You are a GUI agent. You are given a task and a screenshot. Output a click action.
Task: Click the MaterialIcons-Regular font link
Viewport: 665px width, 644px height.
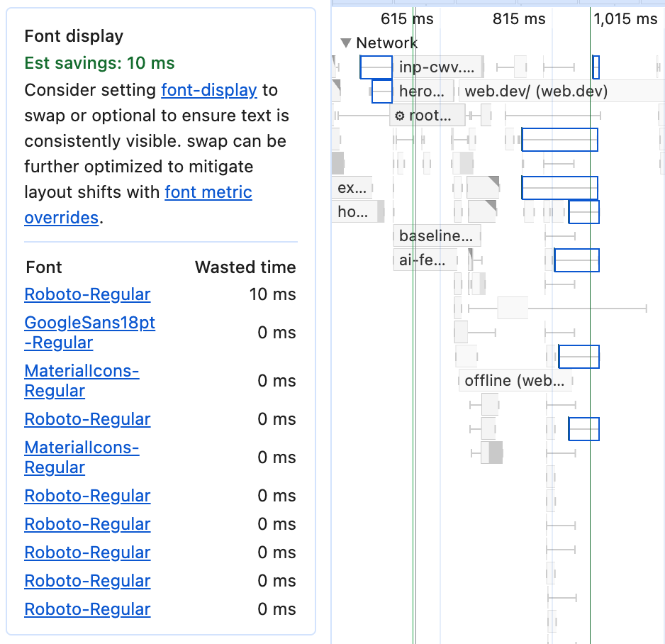coord(82,381)
